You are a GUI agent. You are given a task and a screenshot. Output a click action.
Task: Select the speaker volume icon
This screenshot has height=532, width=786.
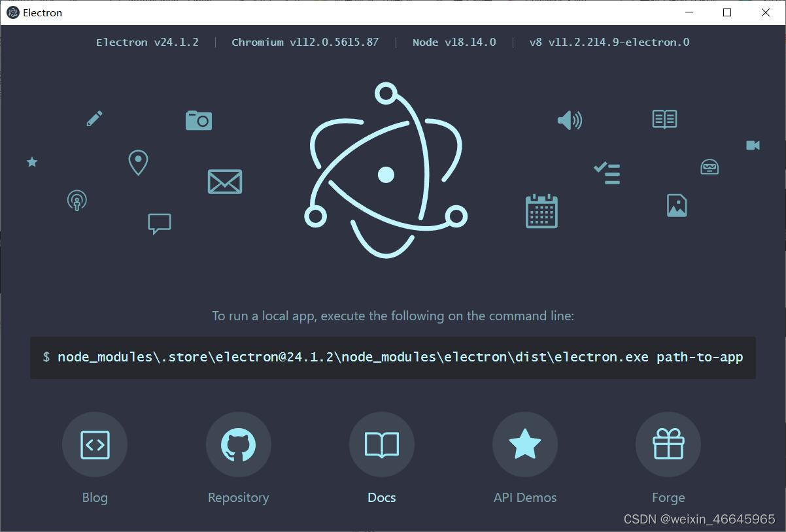568,120
